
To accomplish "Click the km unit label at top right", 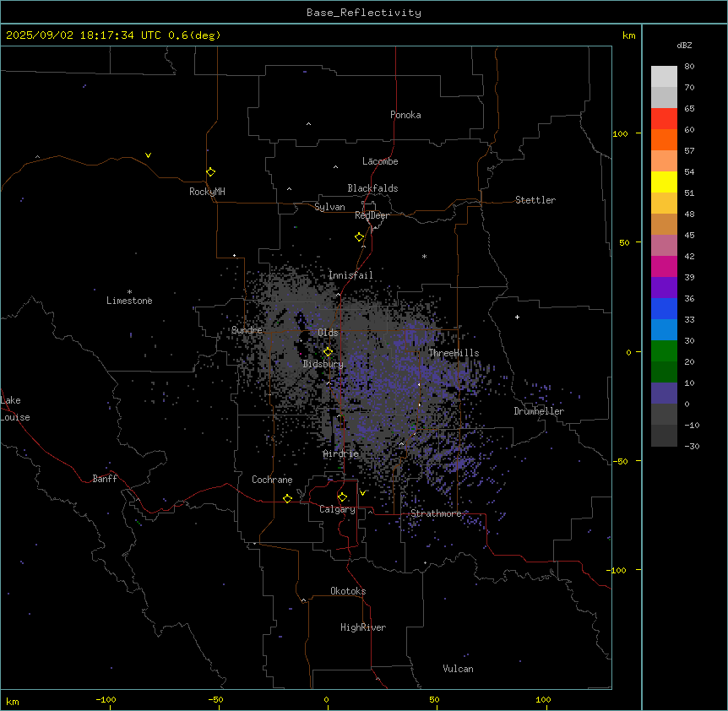I will pyautogui.click(x=628, y=35).
